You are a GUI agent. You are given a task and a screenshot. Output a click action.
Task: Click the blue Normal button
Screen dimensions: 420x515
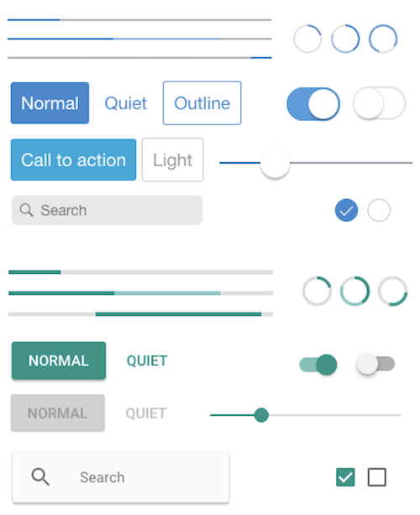point(50,103)
